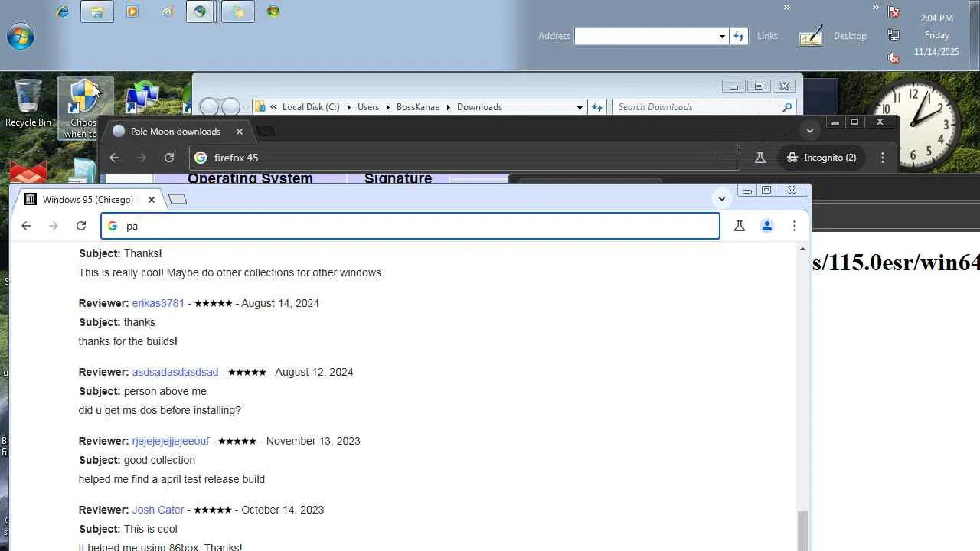Expand the Local Disk (C:) breadcrumb arrow
The image size is (980, 551).
tap(349, 107)
